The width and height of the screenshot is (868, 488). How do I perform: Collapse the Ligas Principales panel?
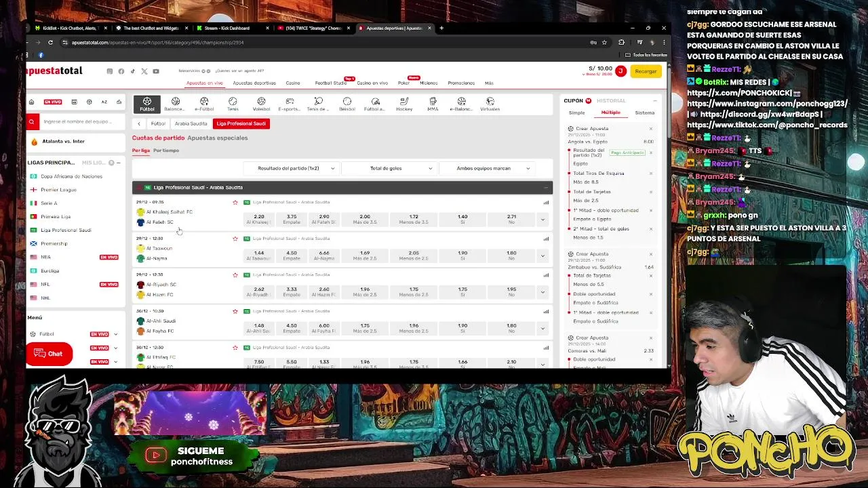tap(118, 163)
